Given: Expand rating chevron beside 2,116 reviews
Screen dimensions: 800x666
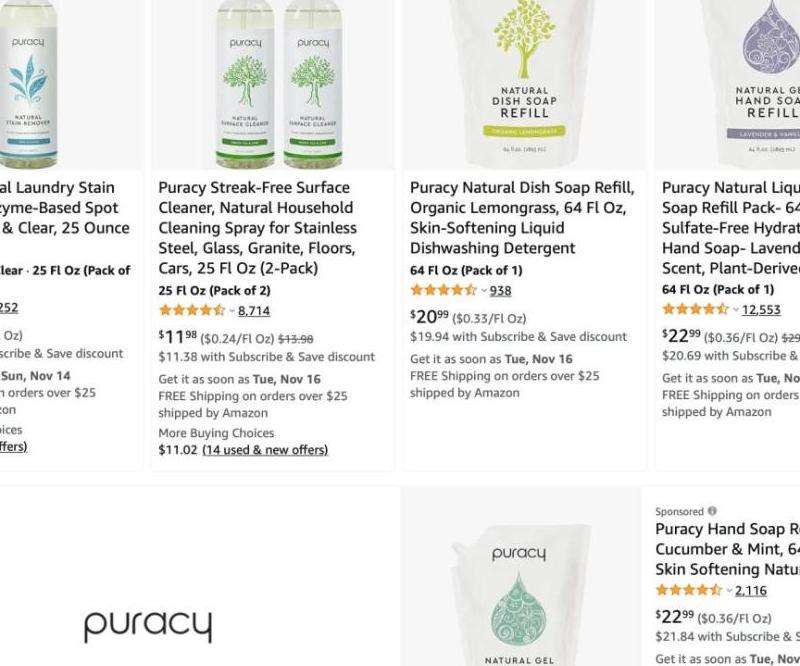Looking at the screenshot, I should point(730,590).
